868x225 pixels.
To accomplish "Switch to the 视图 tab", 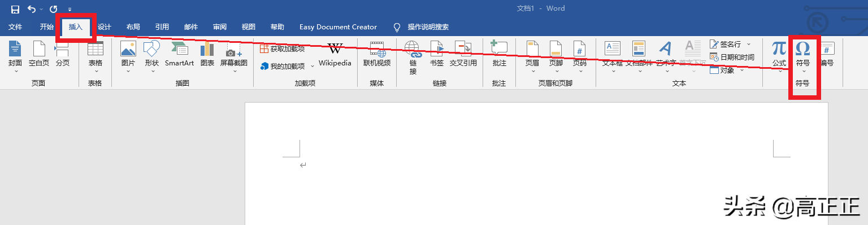I will pos(249,27).
